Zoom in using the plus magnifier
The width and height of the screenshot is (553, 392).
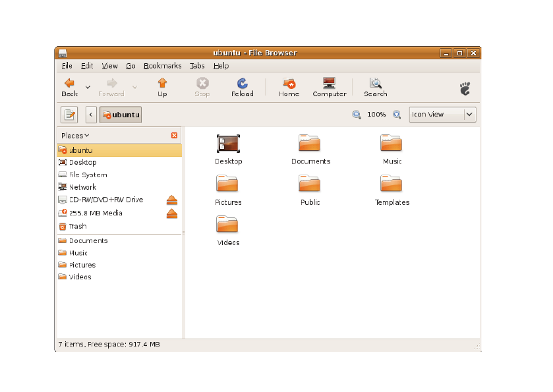click(397, 115)
